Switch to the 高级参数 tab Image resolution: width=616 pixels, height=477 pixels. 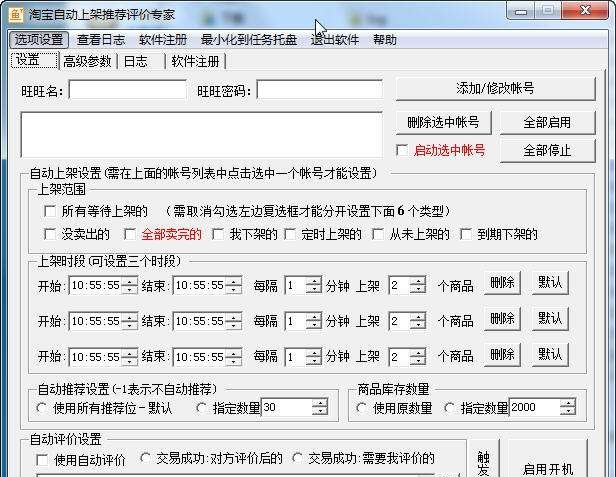point(88,61)
